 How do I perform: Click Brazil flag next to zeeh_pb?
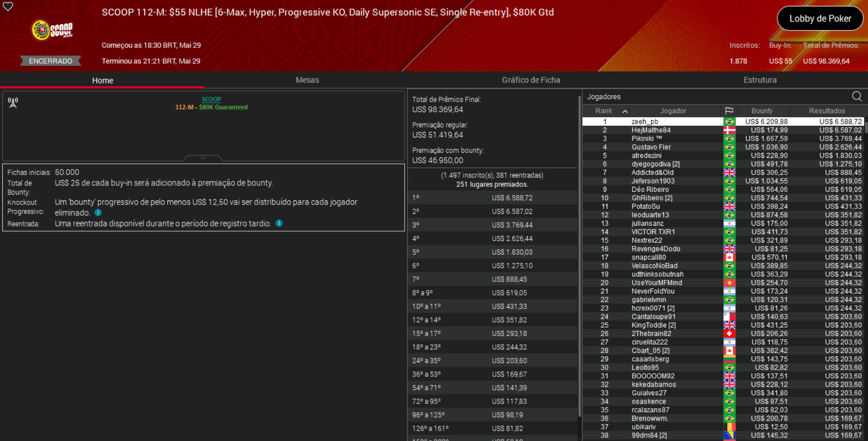click(x=729, y=122)
